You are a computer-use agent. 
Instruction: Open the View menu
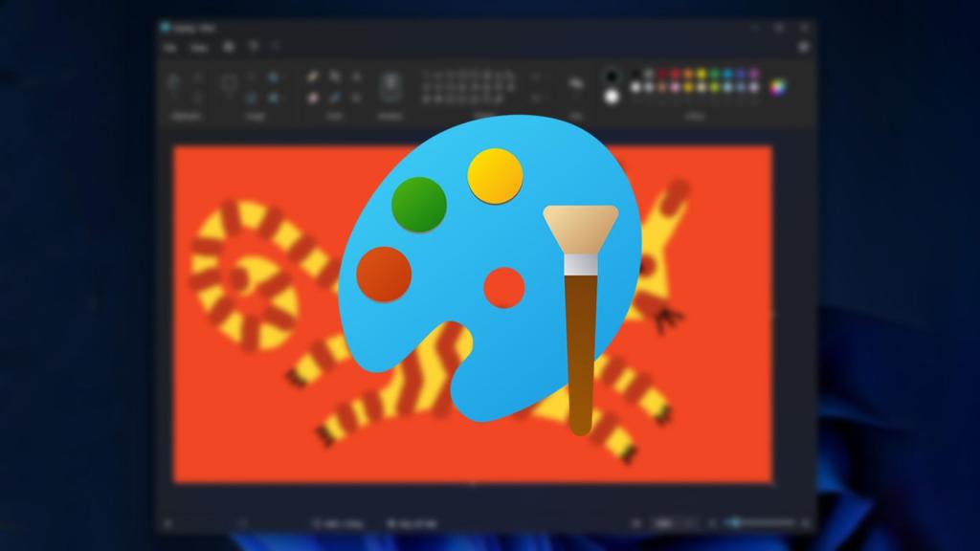(x=198, y=48)
